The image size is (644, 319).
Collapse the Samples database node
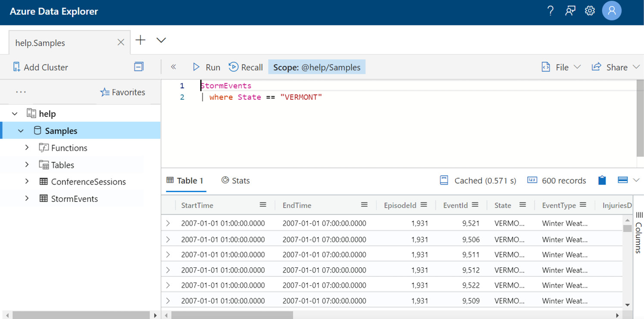pyautogui.click(x=21, y=131)
